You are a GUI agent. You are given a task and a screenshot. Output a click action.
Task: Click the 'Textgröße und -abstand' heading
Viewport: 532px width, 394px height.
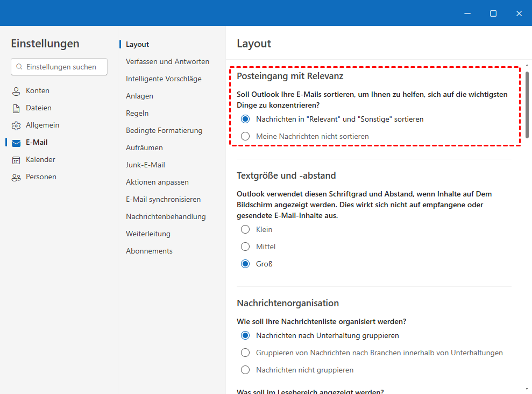[x=286, y=176]
